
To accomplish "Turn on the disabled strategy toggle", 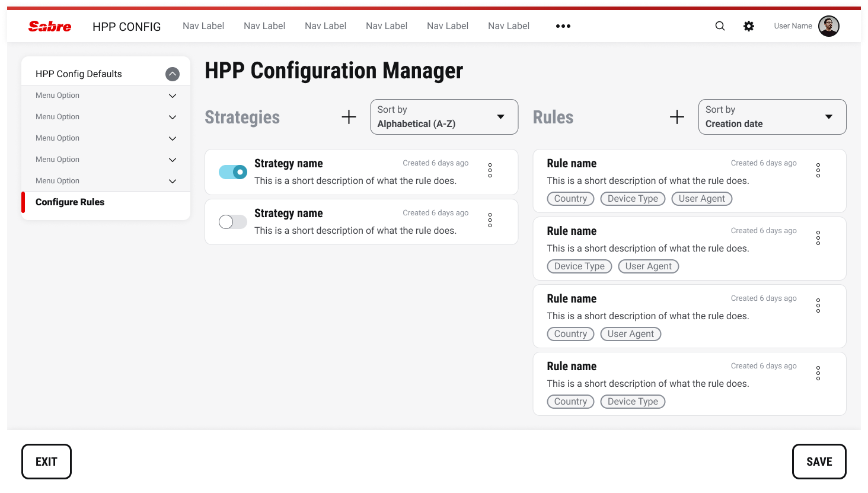I will click(x=233, y=222).
